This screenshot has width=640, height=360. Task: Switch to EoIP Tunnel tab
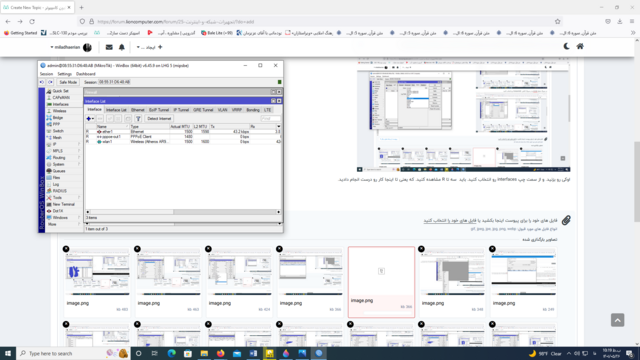(x=159, y=110)
